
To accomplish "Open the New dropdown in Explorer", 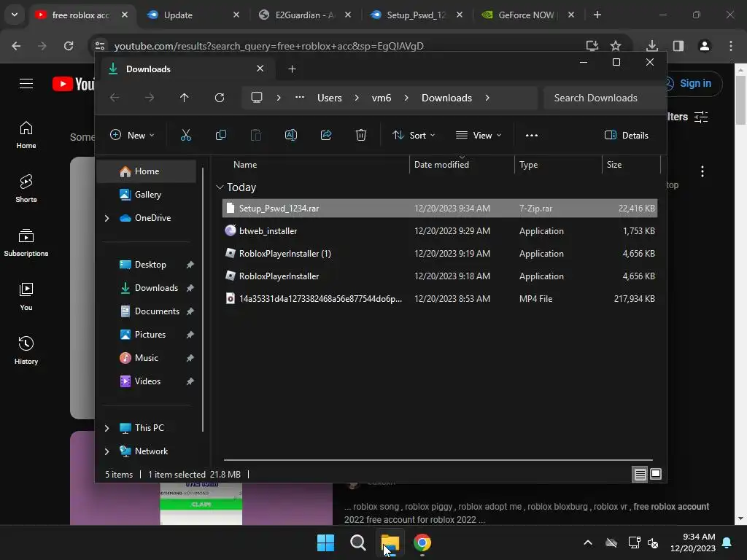I will click(132, 135).
